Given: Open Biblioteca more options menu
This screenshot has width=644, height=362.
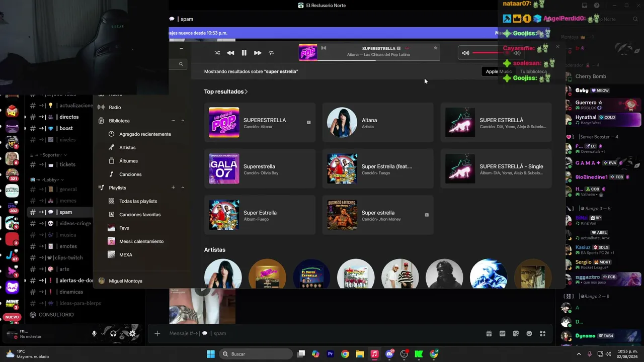Looking at the screenshot, I should 173,121.
